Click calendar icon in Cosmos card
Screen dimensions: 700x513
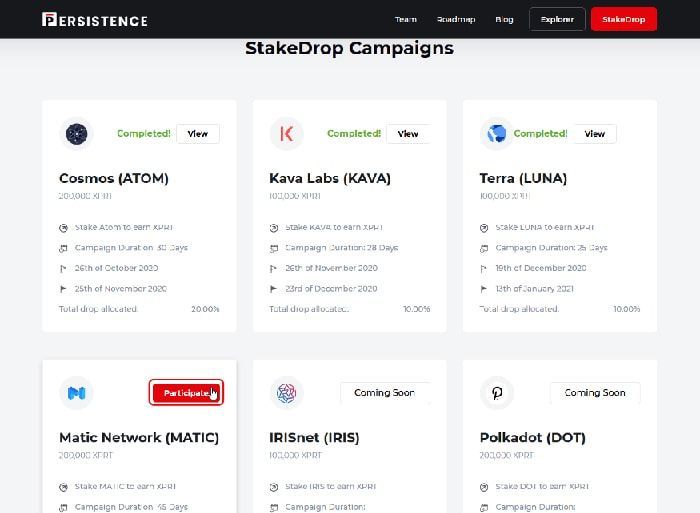(x=63, y=248)
